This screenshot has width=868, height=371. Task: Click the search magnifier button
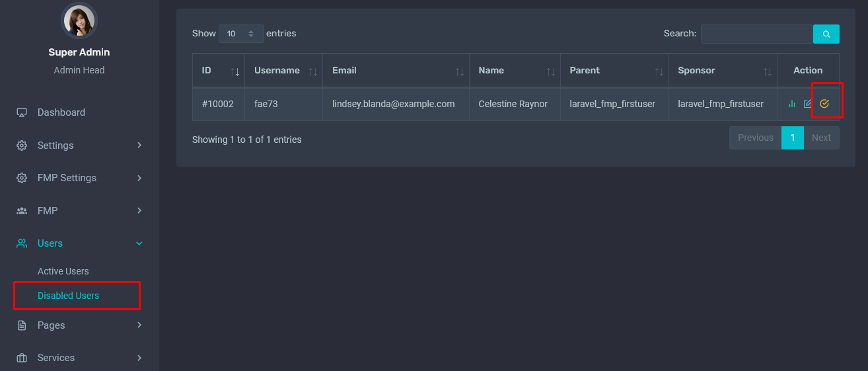coord(826,34)
